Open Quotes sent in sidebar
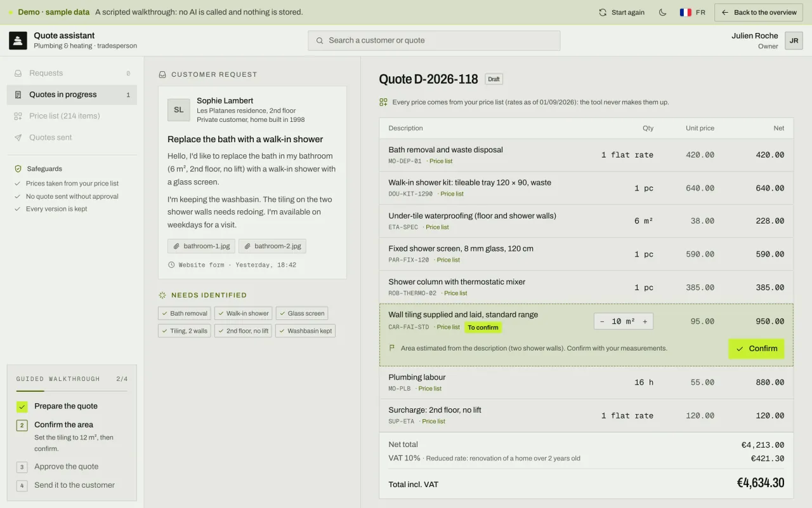 pos(72,137)
